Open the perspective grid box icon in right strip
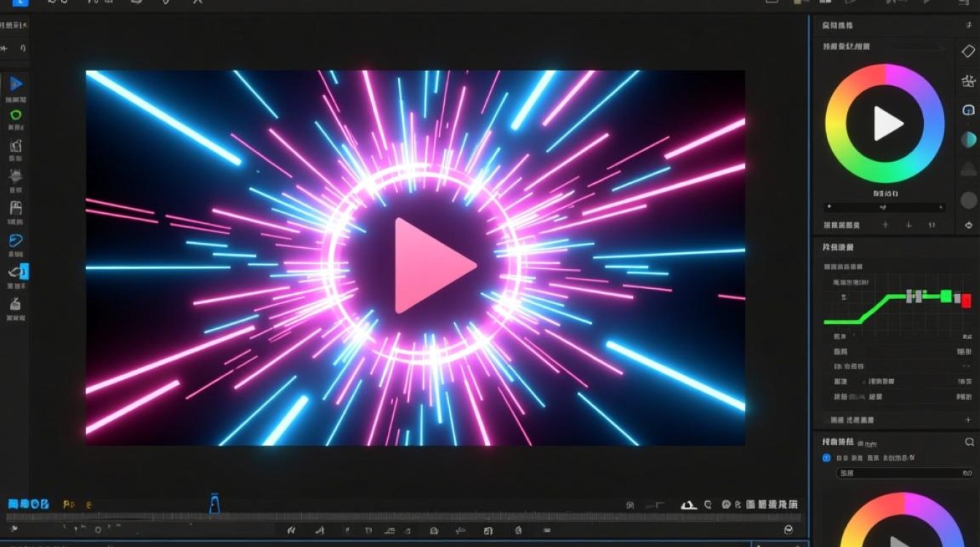This screenshot has width=980, height=547. click(968, 81)
